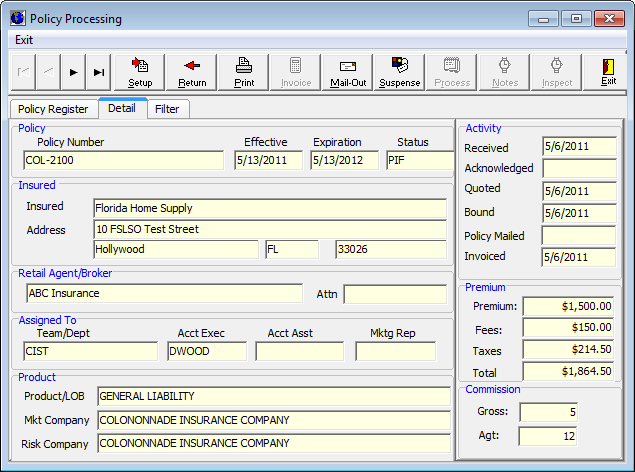The image size is (635, 472).
Task: Switch to the Policy Register tab
Action: pyautogui.click(x=53, y=109)
